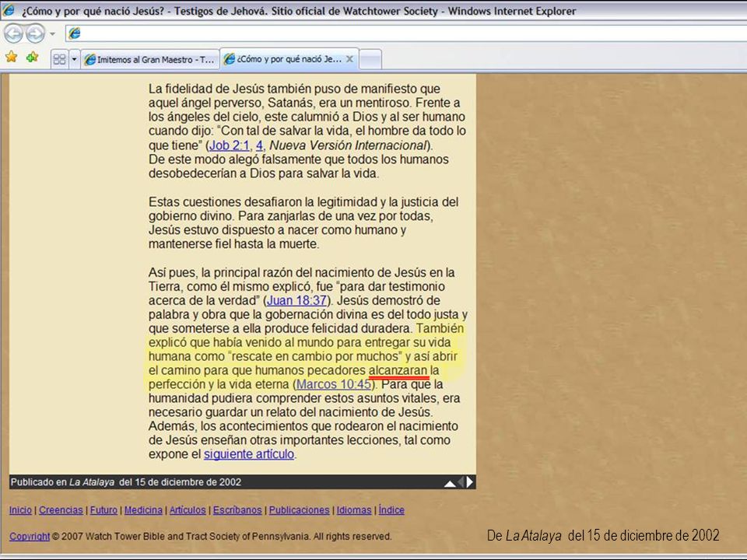Open the Juan 18:37 scripture link
747x560 pixels.
[296, 300]
